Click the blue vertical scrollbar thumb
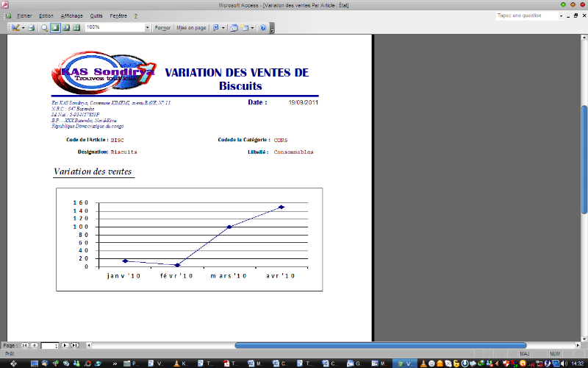The image size is (588, 368). pyautogui.click(x=584, y=160)
